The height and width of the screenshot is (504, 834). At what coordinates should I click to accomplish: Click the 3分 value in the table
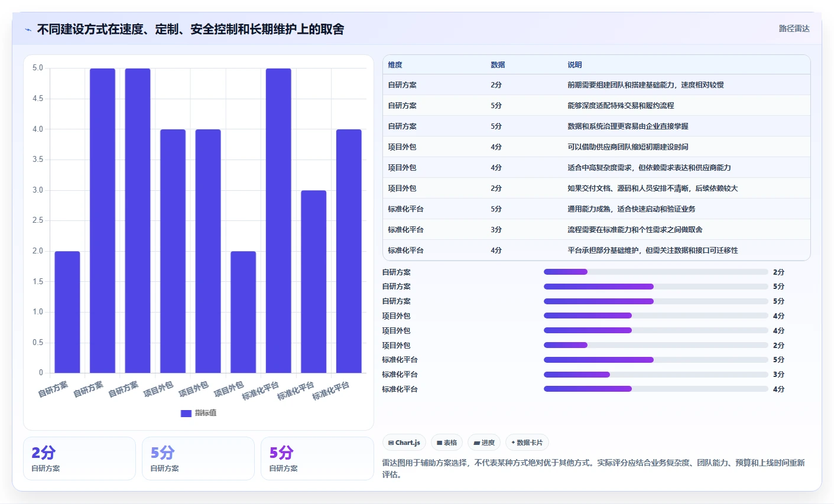(496, 230)
